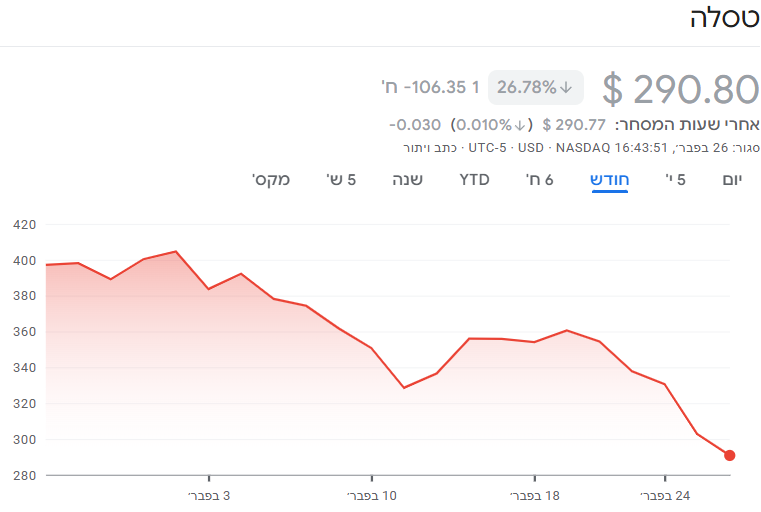Click the $290.80 current price
This screenshot has width=761, height=512.
(x=681, y=89)
